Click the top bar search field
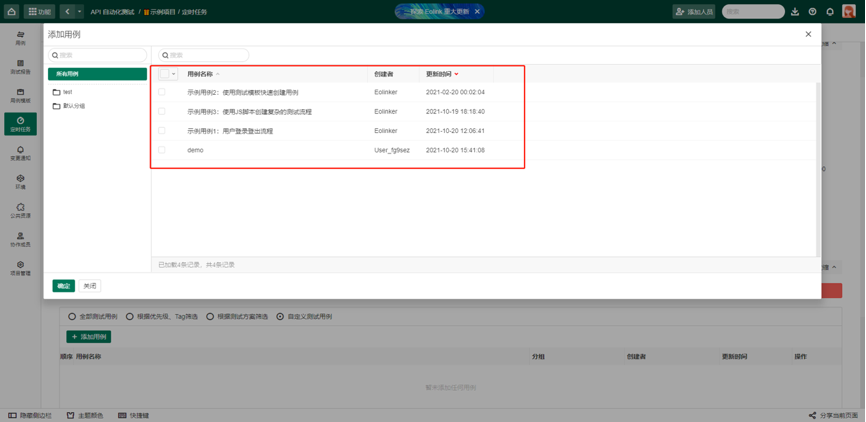 click(x=753, y=12)
